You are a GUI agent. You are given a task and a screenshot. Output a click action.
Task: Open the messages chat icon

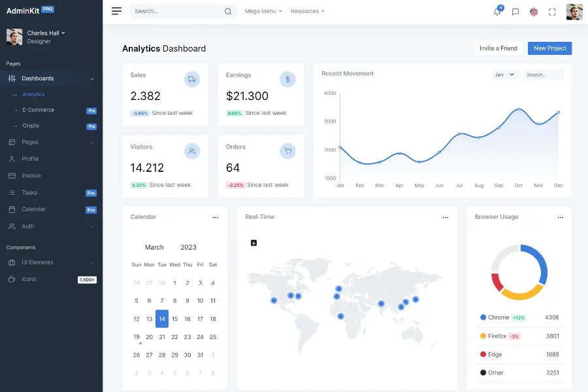point(515,12)
